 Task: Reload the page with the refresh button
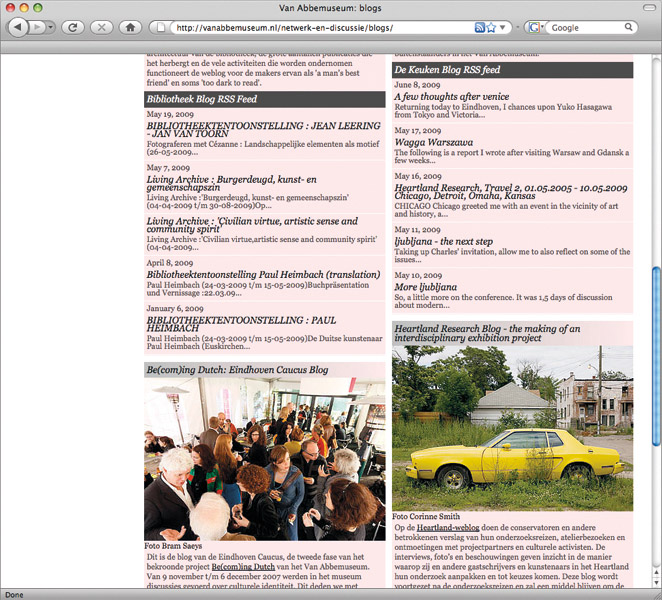coord(73,27)
